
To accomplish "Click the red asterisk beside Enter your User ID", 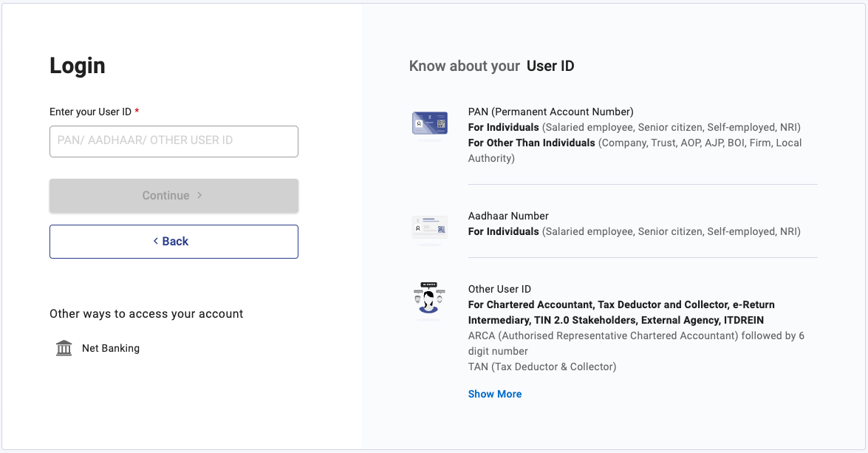I will coord(137,109).
